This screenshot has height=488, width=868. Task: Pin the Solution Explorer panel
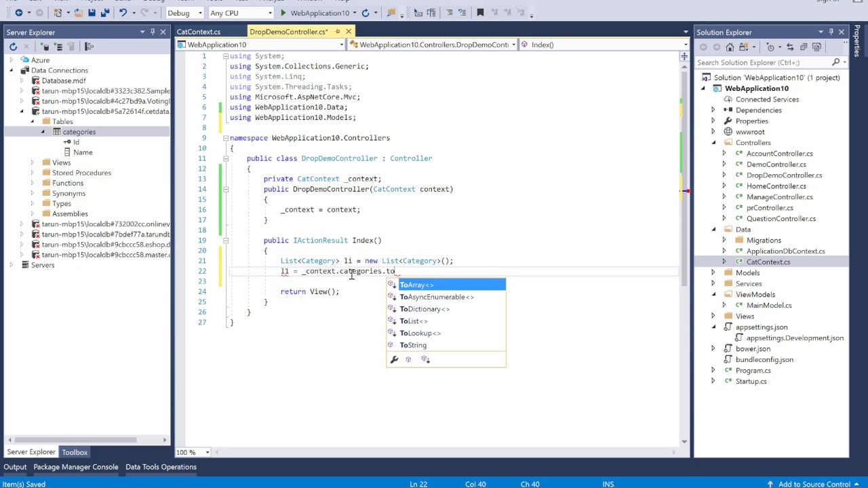point(831,32)
